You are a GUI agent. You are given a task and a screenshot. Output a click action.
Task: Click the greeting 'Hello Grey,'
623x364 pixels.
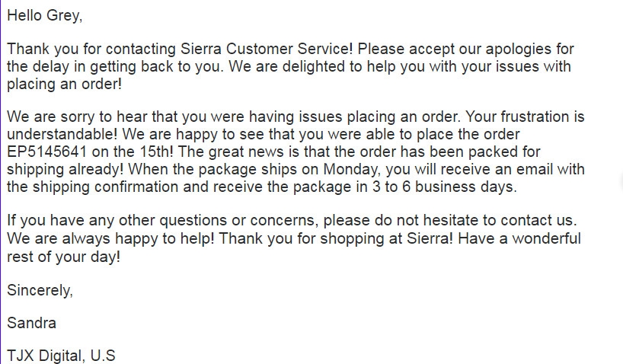pyautogui.click(x=45, y=16)
